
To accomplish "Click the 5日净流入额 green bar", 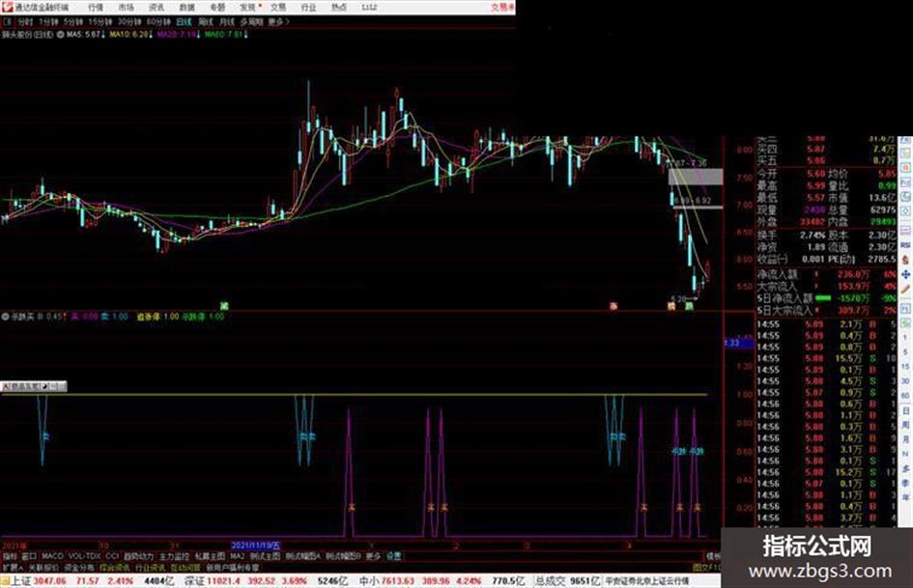I will coord(823,297).
